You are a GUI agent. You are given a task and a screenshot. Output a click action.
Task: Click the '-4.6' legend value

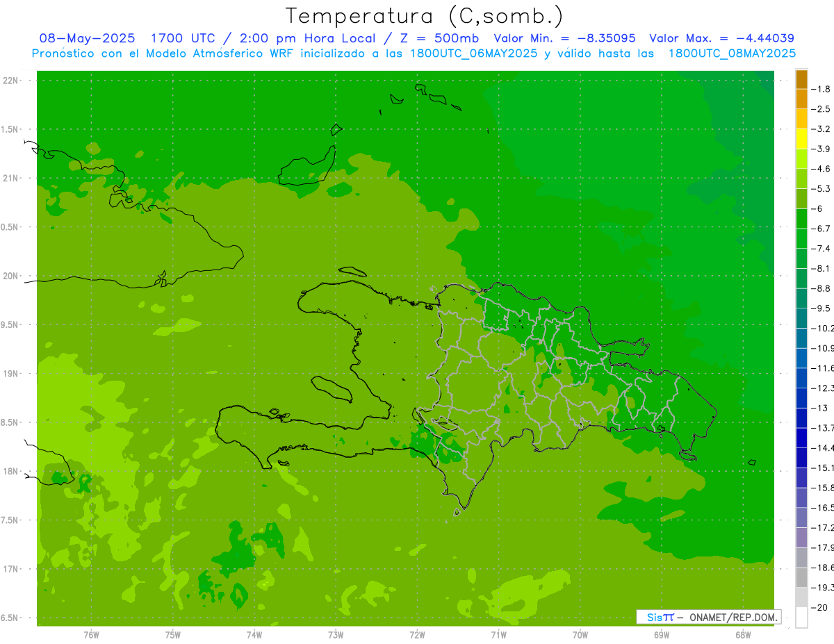click(x=822, y=169)
